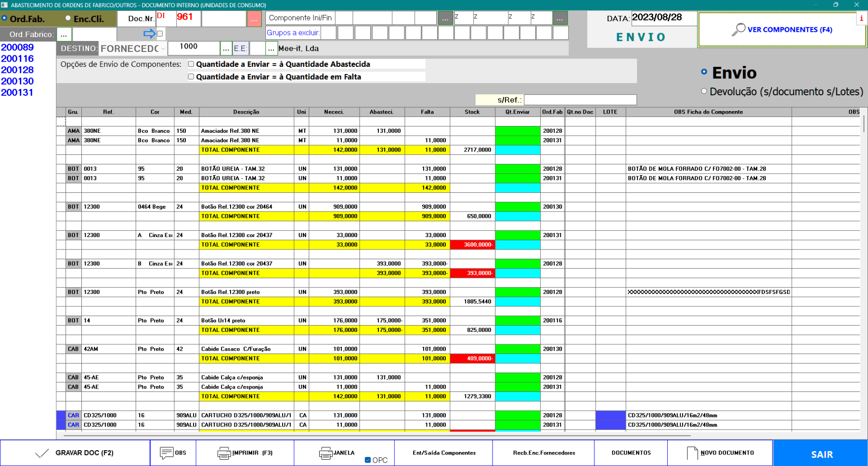
Task: Open Ent/Saída Componentes
Action: (444, 453)
